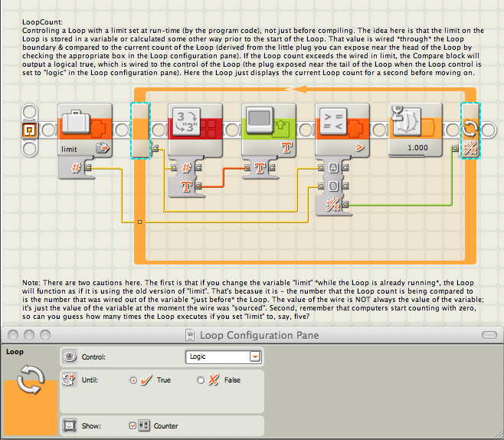Click the Loop head boundary block
Image resolution: width=504 pixels, height=440 pixels.
pos(141,130)
